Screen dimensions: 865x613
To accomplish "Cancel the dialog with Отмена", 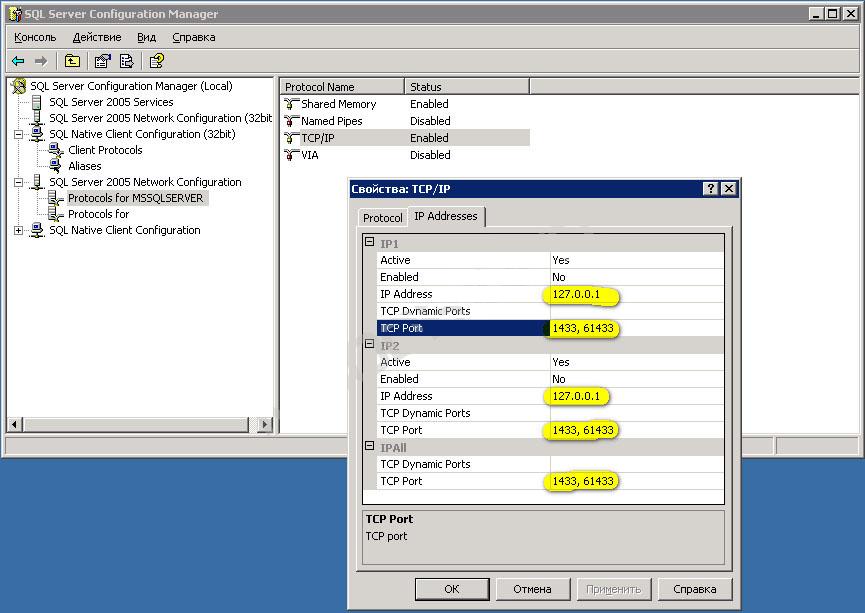I will (x=532, y=589).
